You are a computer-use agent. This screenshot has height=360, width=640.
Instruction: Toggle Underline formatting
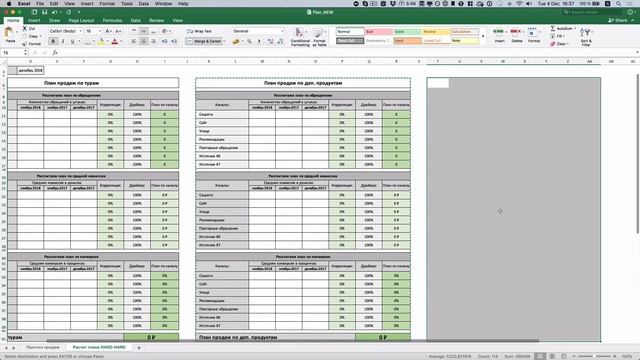point(73,41)
